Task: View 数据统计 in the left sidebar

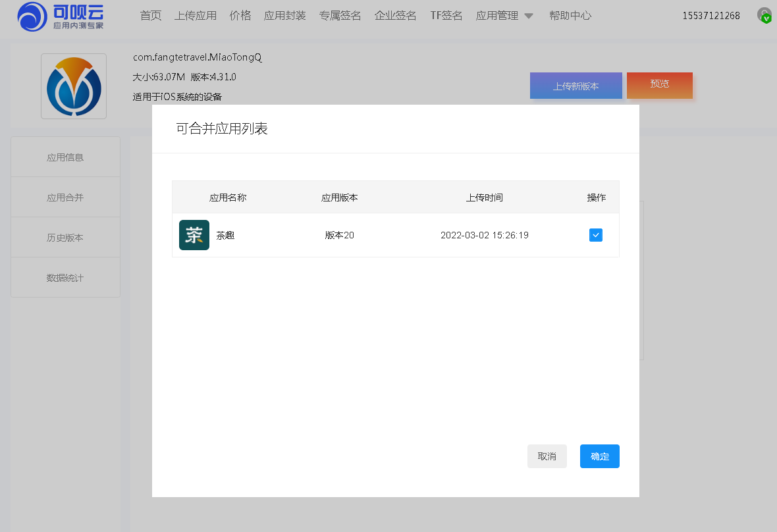Action: tap(65, 277)
